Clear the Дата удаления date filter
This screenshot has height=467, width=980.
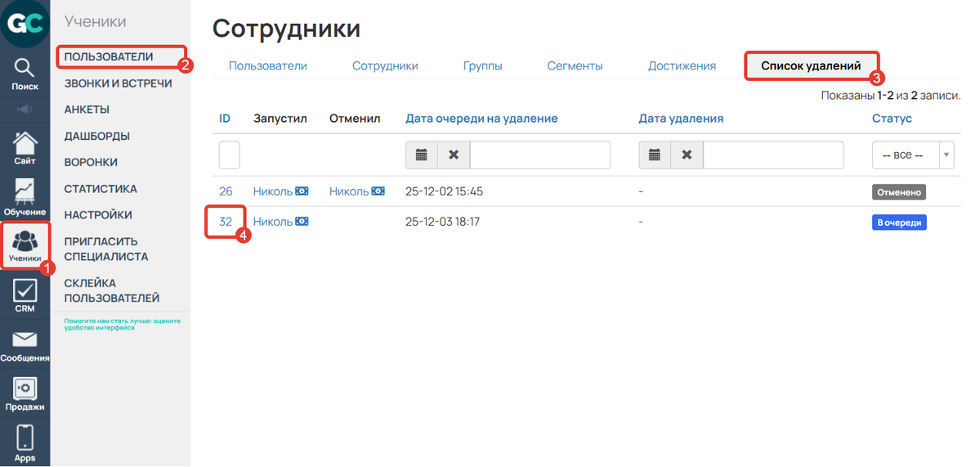[x=687, y=155]
